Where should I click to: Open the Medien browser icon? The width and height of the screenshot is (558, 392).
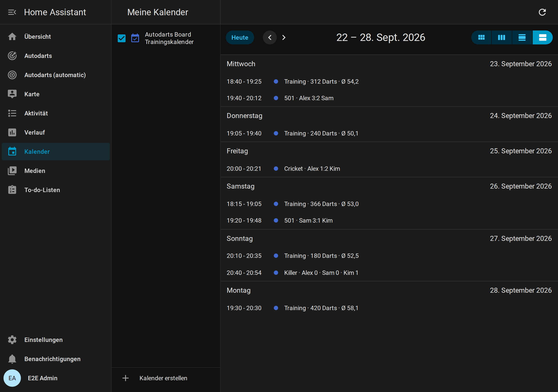tap(12, 171)
